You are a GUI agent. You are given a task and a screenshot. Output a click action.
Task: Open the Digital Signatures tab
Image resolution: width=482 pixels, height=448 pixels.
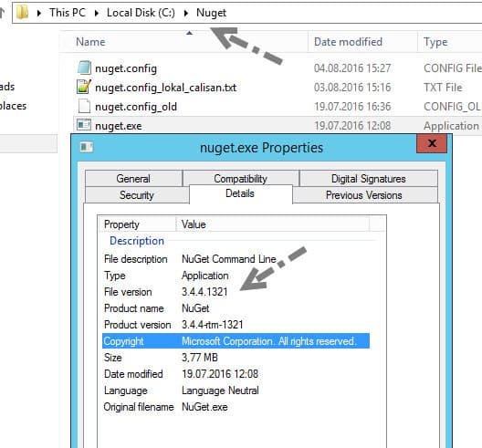tap(368, 179)
